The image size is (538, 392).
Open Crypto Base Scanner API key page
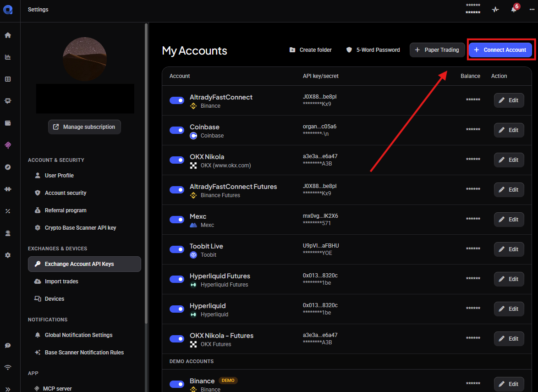(84, 228)
